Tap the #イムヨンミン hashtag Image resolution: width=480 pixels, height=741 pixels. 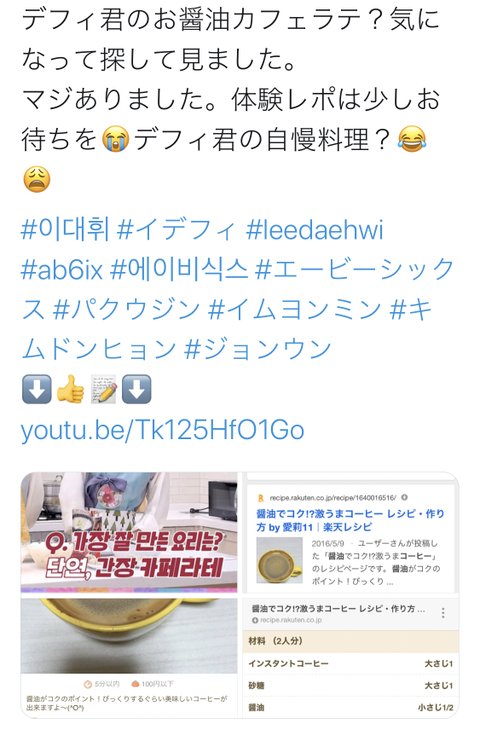coord(294,310)
